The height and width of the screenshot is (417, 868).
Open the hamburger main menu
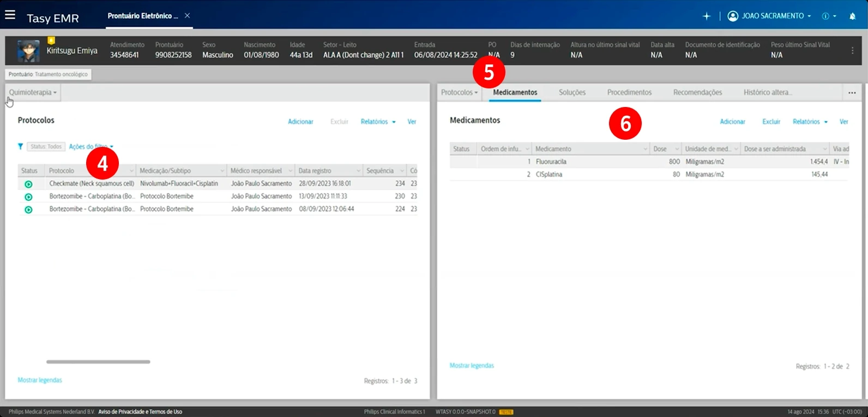10,15
